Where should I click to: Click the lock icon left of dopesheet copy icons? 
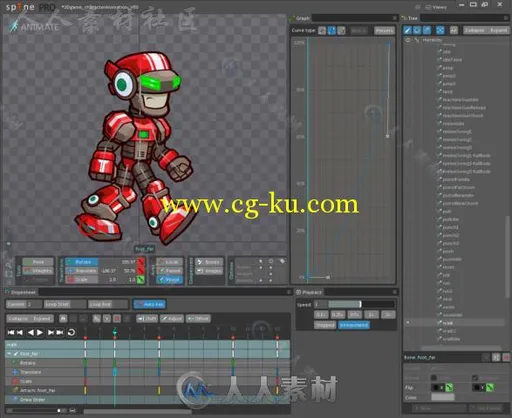63,319
